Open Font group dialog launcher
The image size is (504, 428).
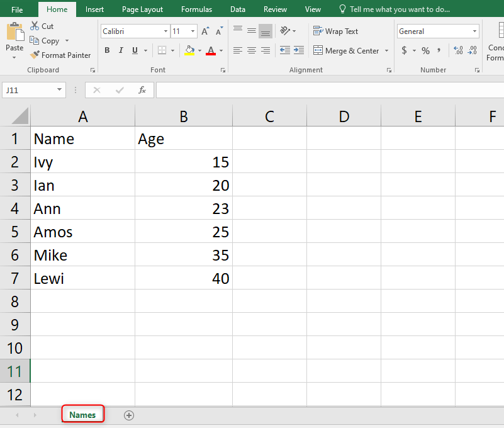pos(223,70)
